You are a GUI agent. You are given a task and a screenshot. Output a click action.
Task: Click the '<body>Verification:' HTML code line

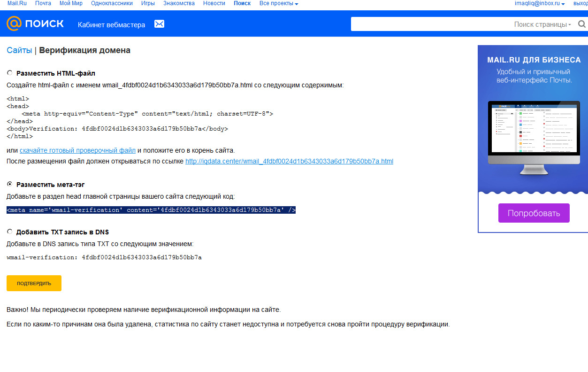117,129
